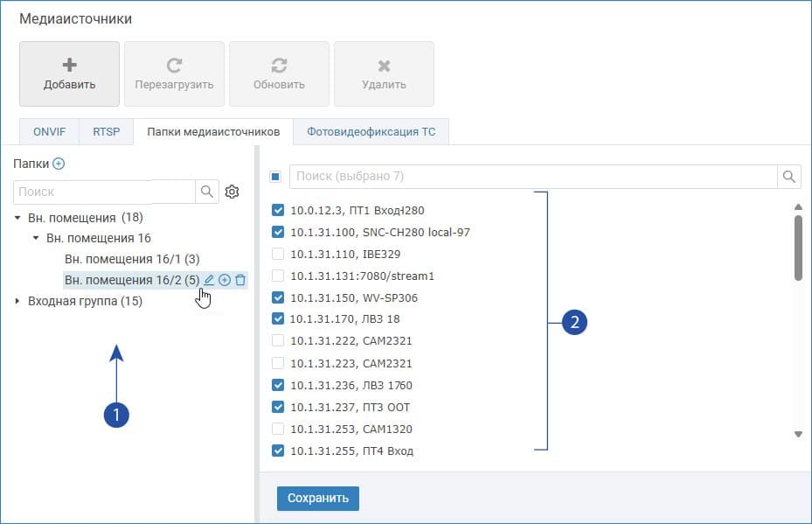This screenshot has width=812, height=524.
Task: Toggle the select-all checkbox near search
Action: point(275,177)
